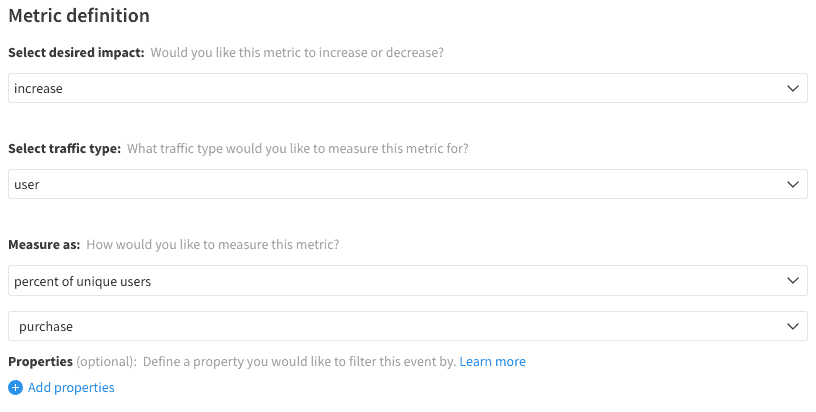Click the Define a property description text
The image size is (816, 412).
tap(297, 361)
